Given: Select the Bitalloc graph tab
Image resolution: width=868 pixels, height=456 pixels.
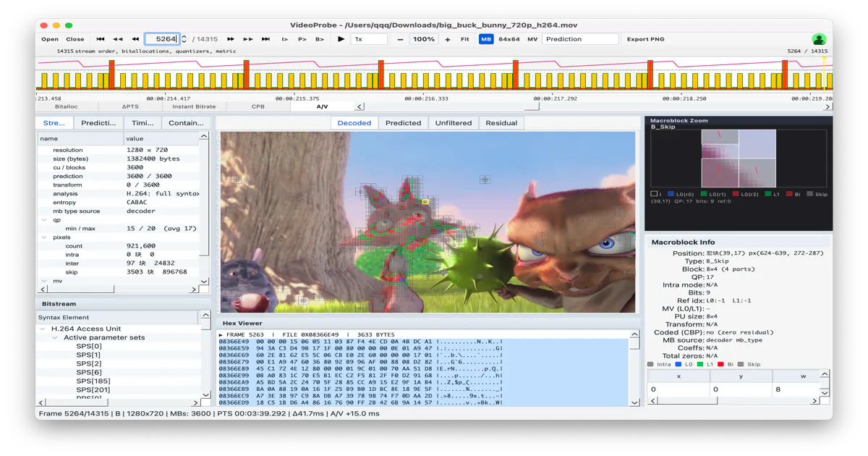Looking at the screenshot, I should point(66,106).
